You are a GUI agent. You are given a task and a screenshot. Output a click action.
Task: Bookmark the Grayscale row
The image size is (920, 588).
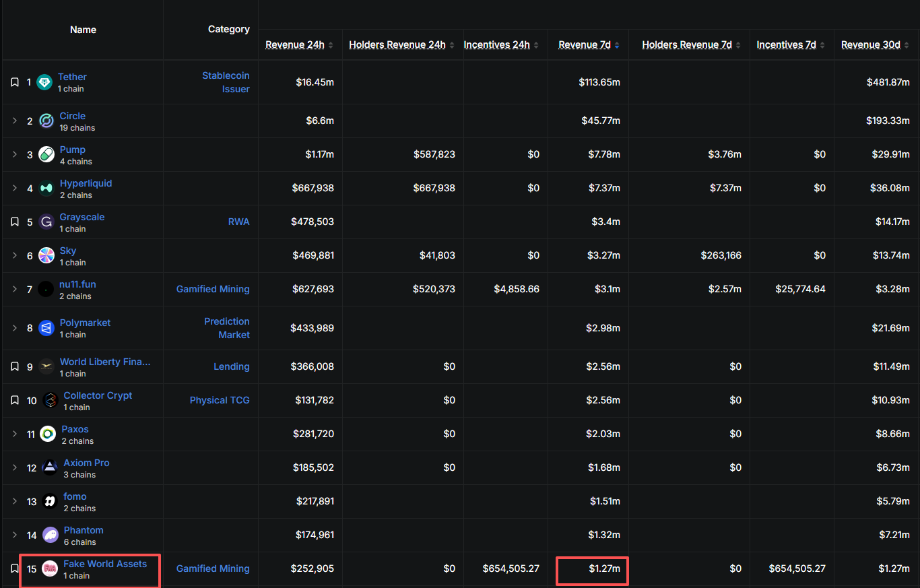[x=15, y=222]
